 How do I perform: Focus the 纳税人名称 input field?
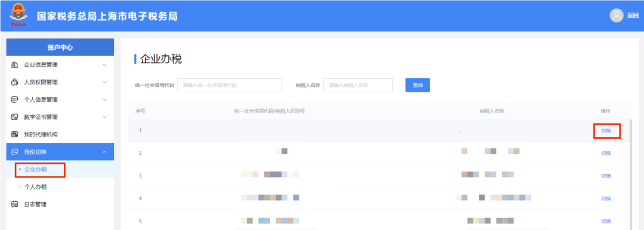(358, 85)
